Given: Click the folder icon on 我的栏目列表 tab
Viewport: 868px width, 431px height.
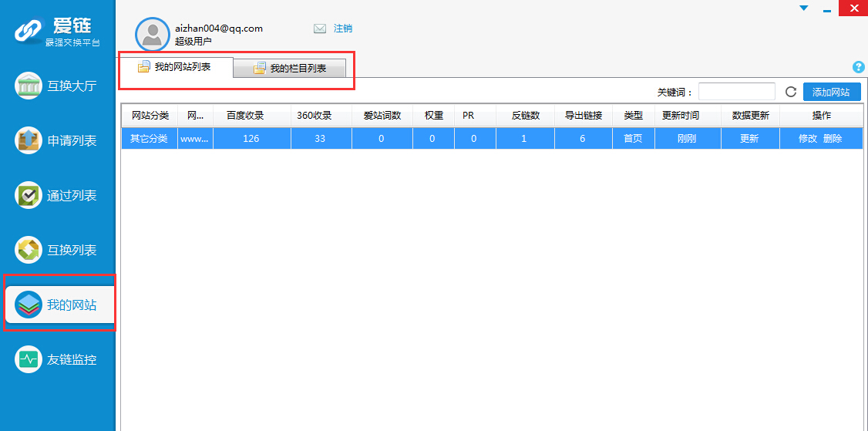Looking at the screenshot, I should [x=260, y=69].
